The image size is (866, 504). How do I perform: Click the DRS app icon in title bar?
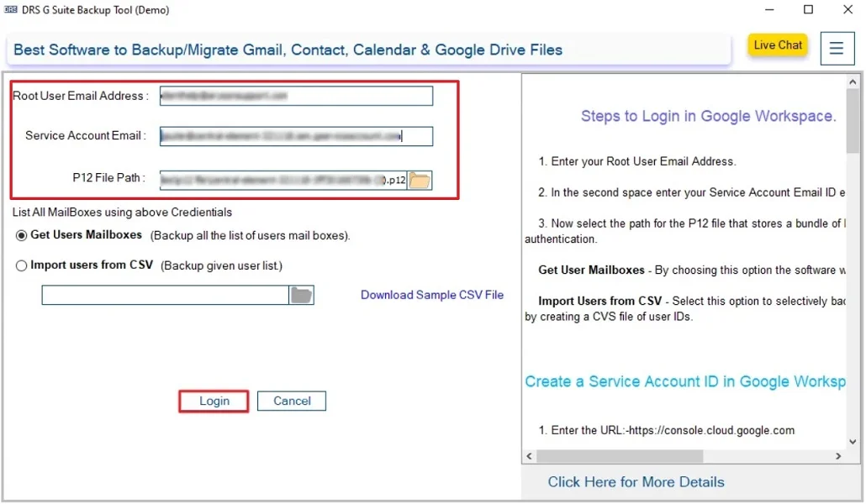tap(12, 10)
